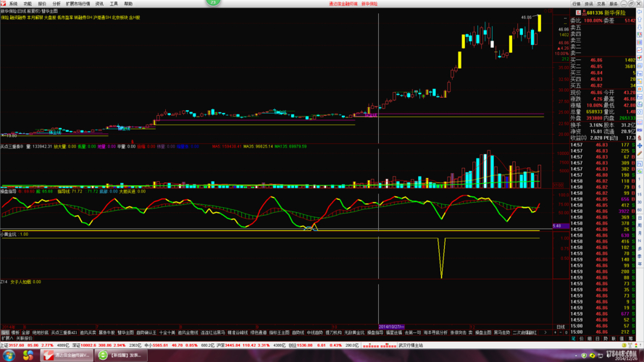This screenshot has height=362, width=644.
Task: Click the red L badge beside stock code 601336
Action: point(576,11)
